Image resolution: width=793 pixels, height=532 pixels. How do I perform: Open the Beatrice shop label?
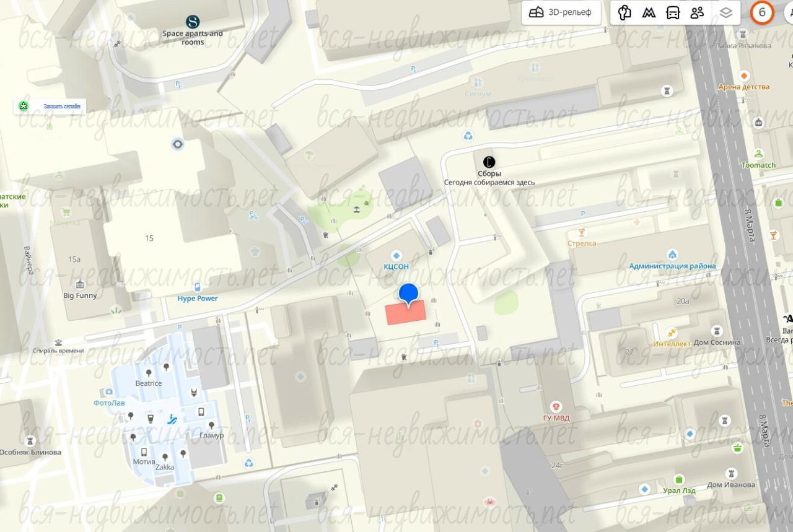click(149, 383)
